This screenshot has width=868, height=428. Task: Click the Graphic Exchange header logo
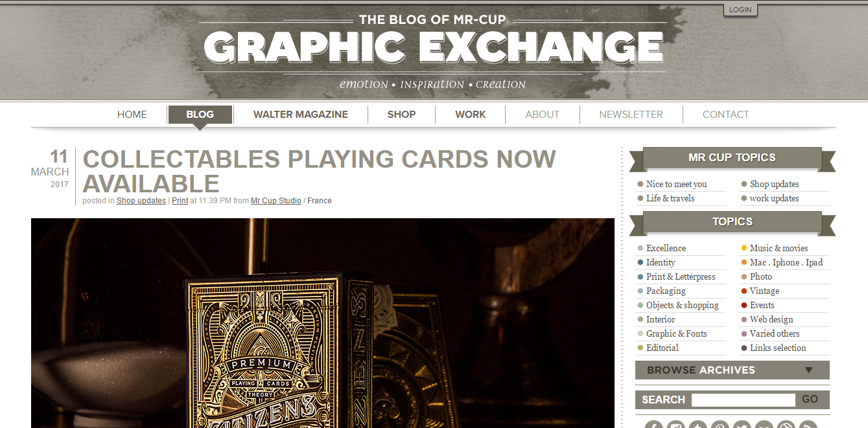(x=434, y=47)
